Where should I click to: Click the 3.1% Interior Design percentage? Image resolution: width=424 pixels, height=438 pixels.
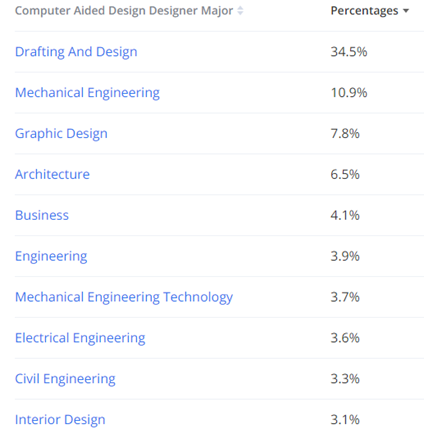(345, 420)
